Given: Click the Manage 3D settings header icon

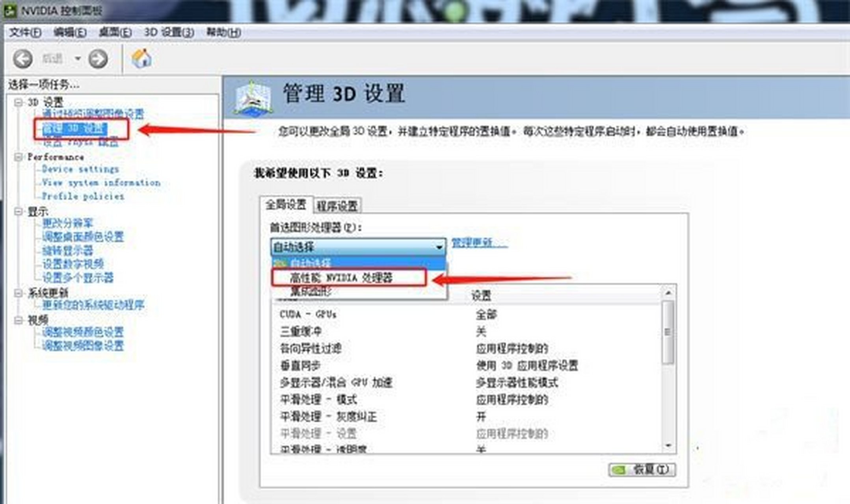Looking at the screenshot, I should pyautogui.click(x=253, y=98).
